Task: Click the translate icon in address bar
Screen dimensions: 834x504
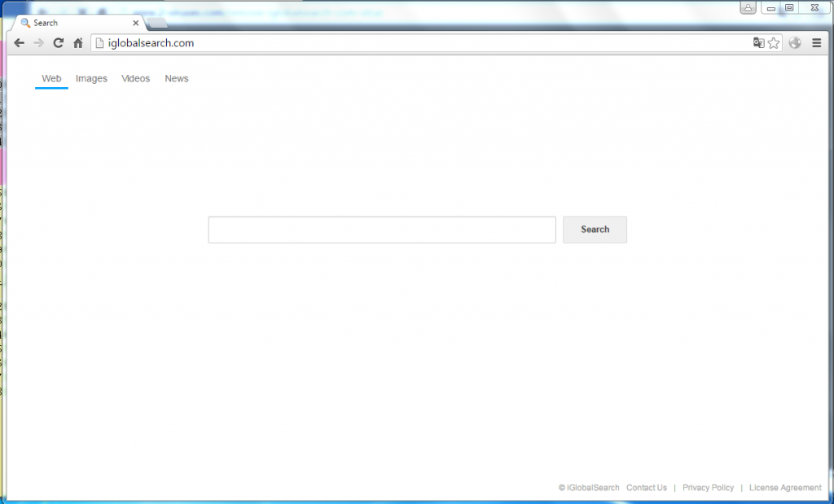Action: (758, 43)
